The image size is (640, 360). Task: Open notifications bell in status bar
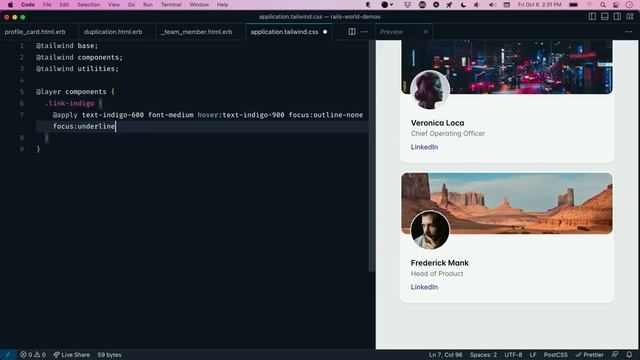tap(629, 355)
